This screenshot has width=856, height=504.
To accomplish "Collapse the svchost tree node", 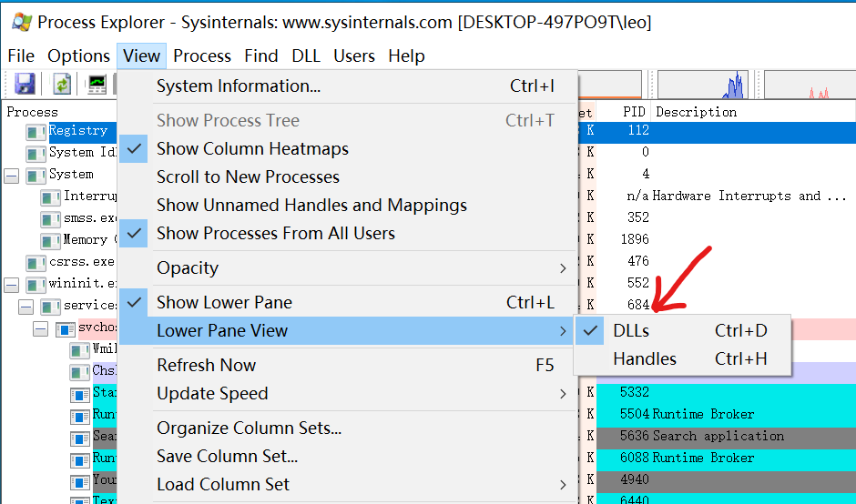I will point(41,329).
